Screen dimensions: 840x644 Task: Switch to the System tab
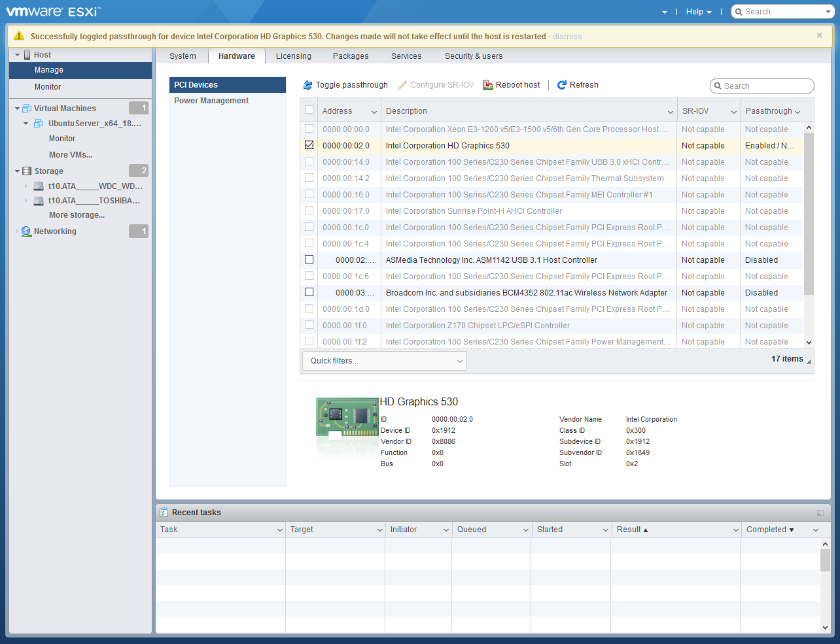183,56
